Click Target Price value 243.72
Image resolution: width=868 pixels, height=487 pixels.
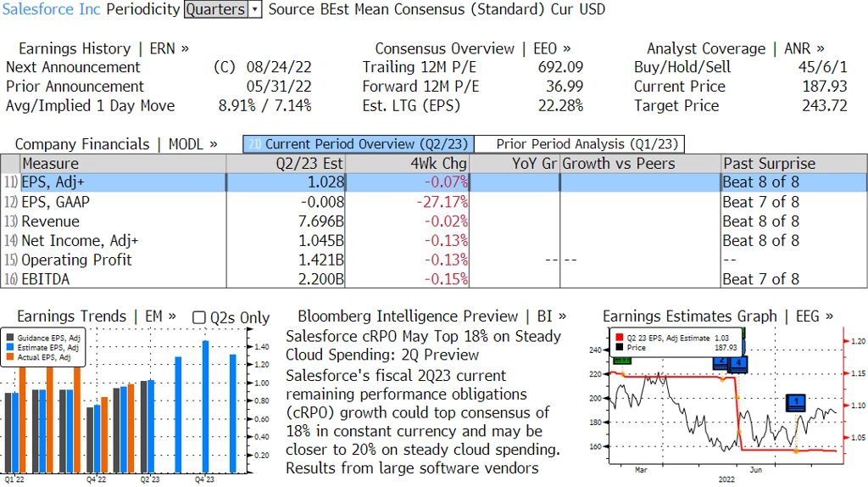coord(824,106)
